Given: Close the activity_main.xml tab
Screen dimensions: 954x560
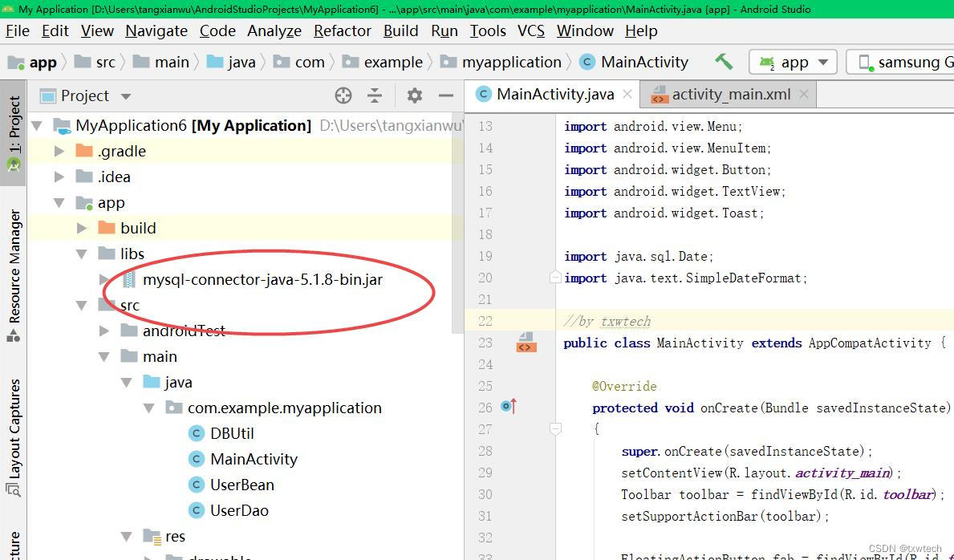Looking at the screenshot, I should 804,95.
